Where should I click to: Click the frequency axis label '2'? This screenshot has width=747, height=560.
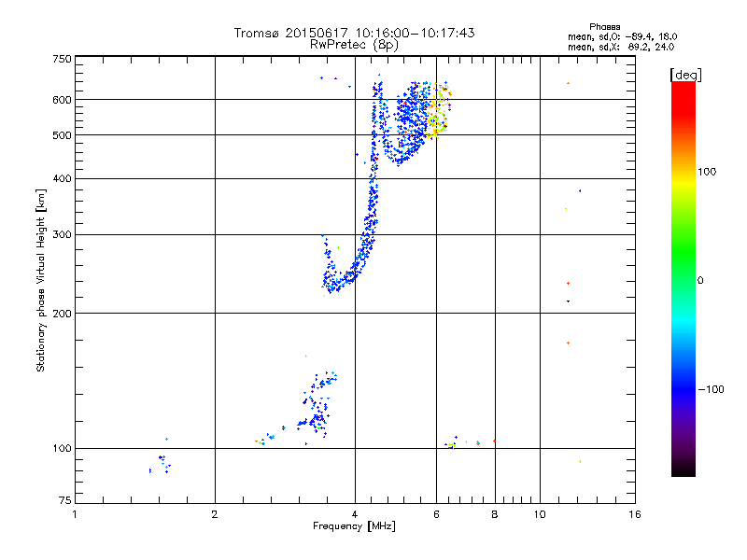point(215,514)
